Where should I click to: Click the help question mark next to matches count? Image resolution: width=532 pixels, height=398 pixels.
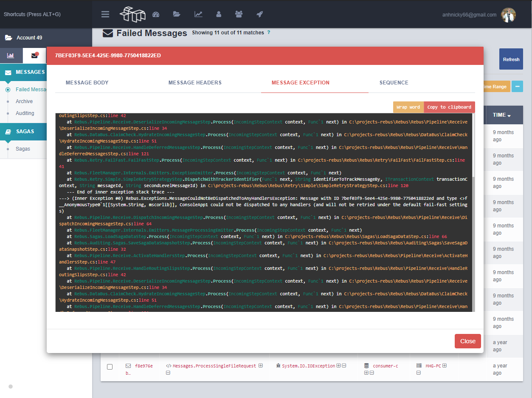268,32
